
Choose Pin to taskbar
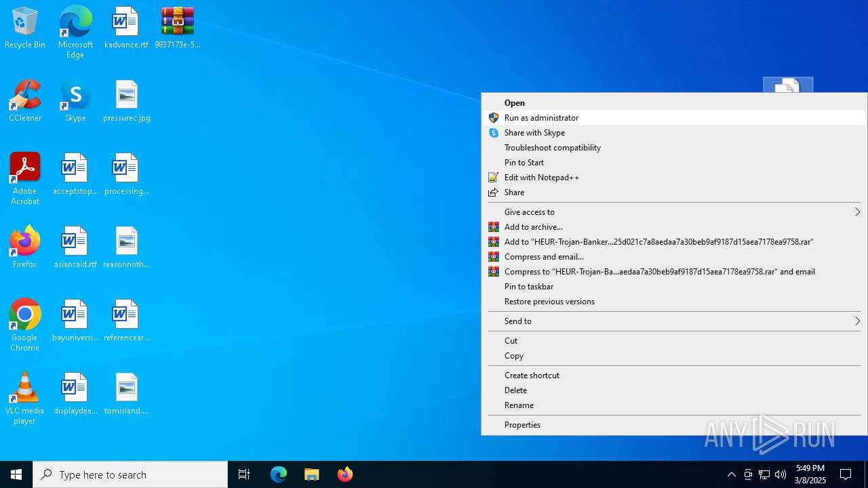pos(674,287)
